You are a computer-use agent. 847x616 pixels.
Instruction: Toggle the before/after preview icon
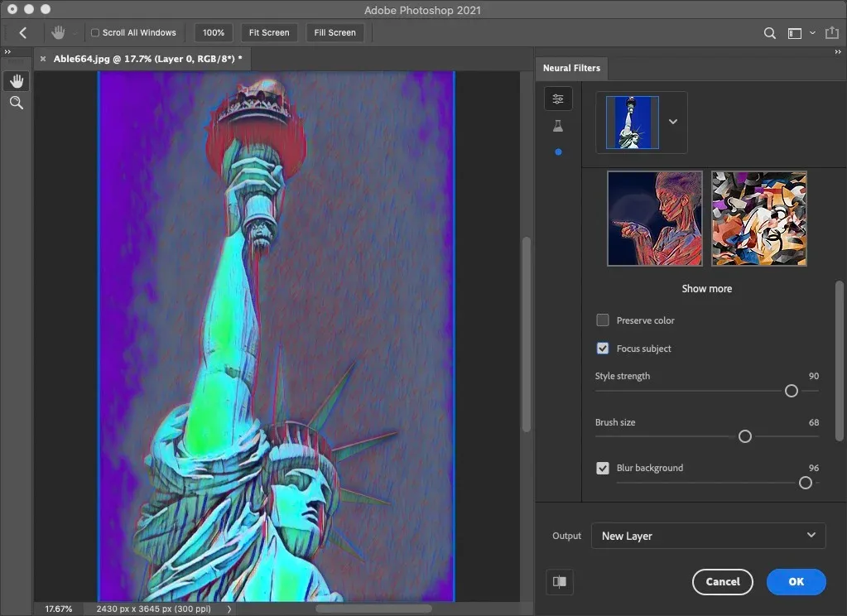560,582
